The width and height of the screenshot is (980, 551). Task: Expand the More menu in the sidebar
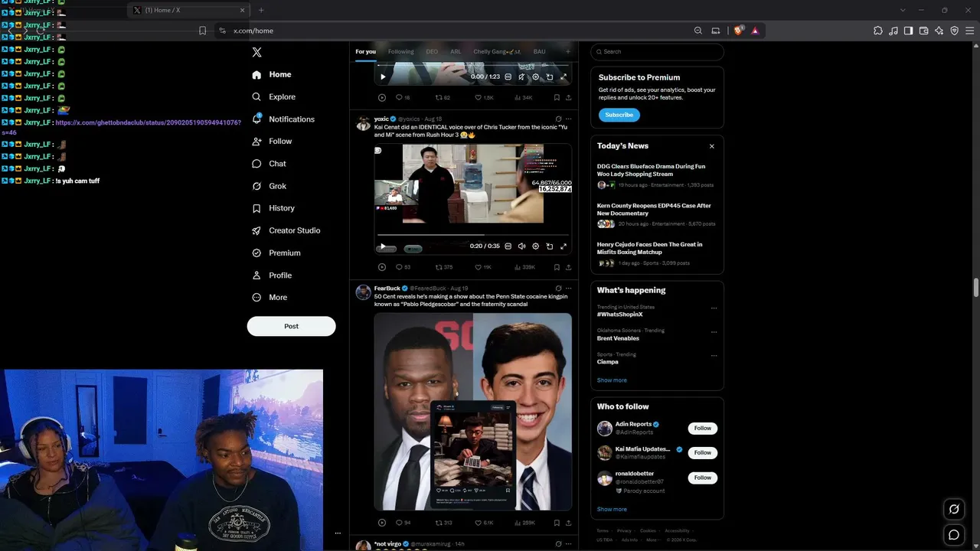point(269,298)
